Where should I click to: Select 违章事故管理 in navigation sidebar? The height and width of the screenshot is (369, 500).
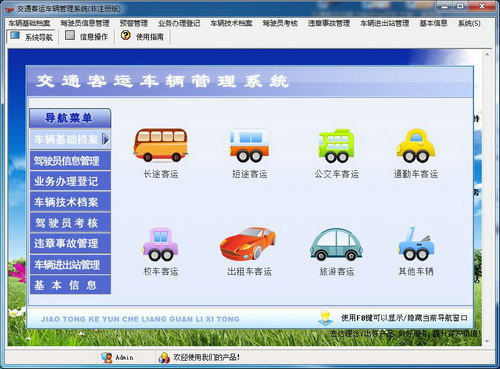pos(70,243)
